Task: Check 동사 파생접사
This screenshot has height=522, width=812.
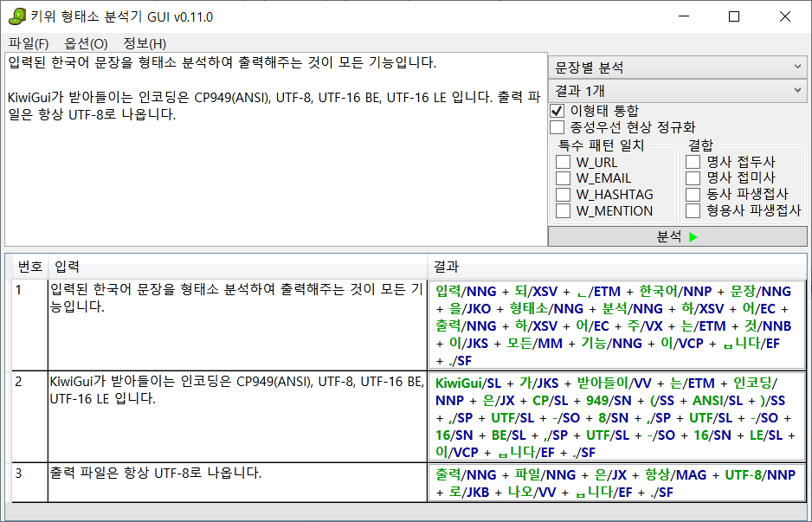Action: coord(691,194)
